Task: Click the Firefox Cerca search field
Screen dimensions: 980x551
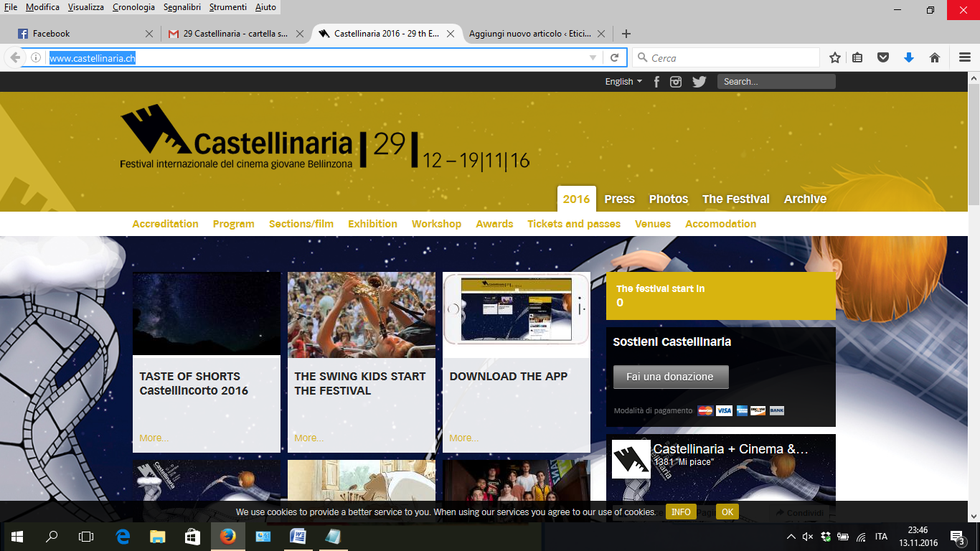Action: point(726,58)
